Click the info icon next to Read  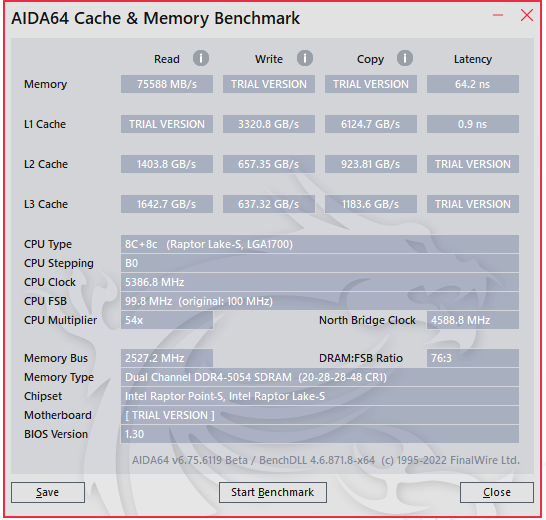click(x=201, y=58)
